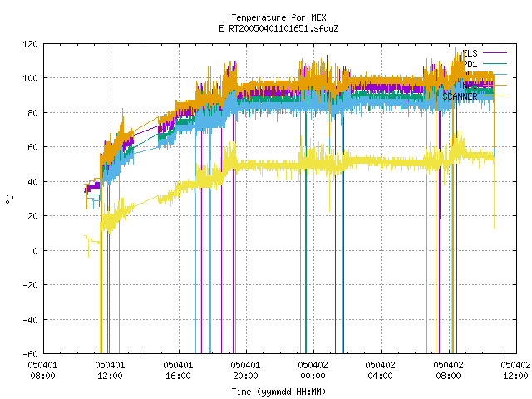Click the 050402 04:00 x-axis tick label
Image resolution: width=532 pixels, height=399 pixels.
point(381,371)
